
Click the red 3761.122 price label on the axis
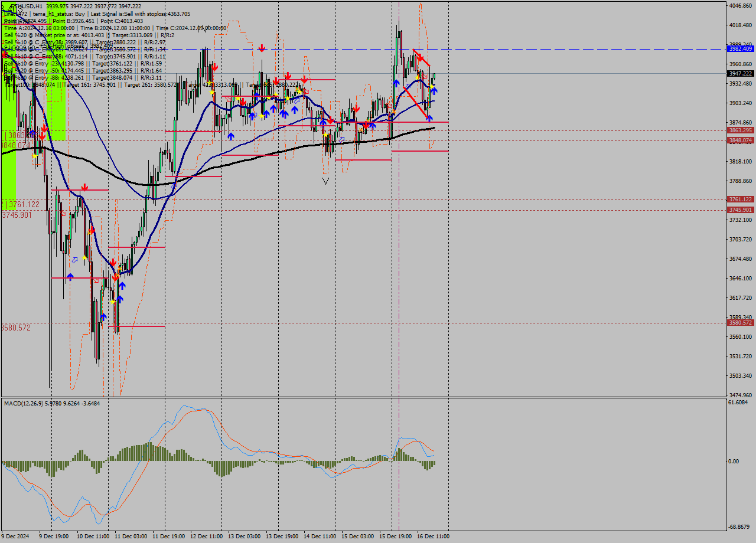pos(740,199)
